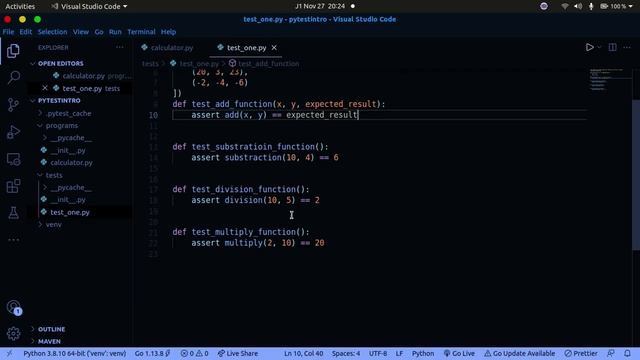Expand the Maven section
640x360 pixels.
49,341
